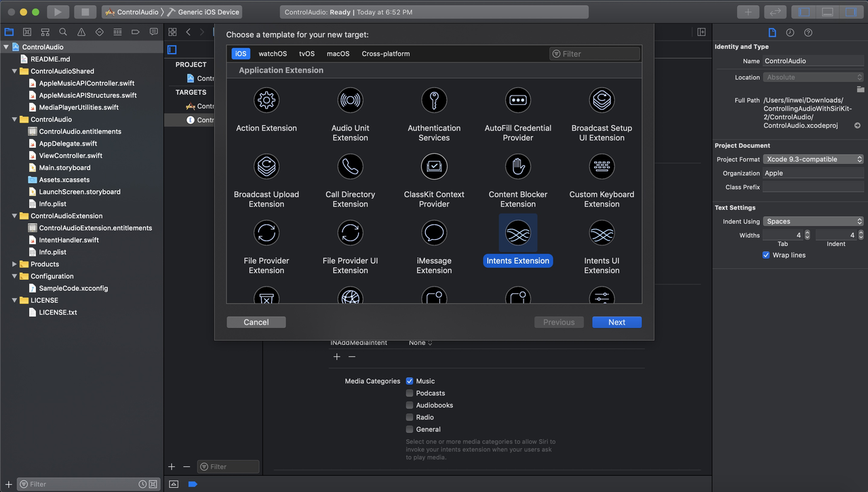Open the INAddMediaIntent None dropdown
The width and height of the screenshot is (868, 492).
(420, 343)
